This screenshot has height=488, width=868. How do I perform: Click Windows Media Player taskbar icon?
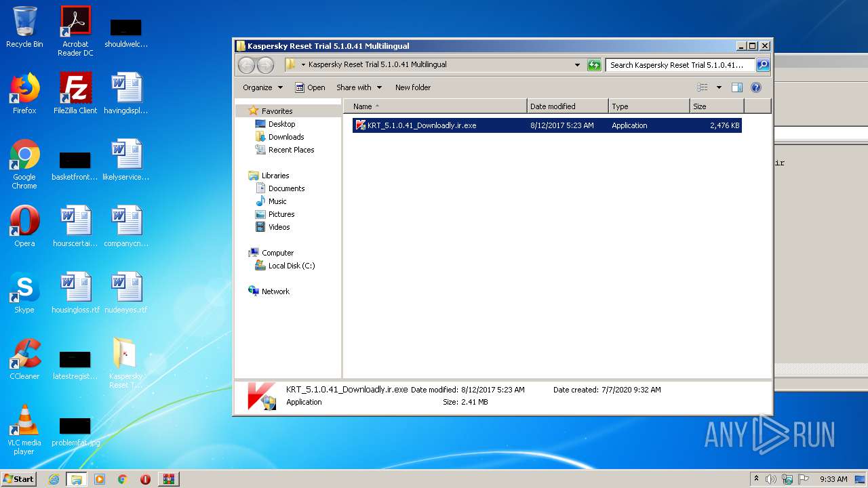tap(100, 479)
